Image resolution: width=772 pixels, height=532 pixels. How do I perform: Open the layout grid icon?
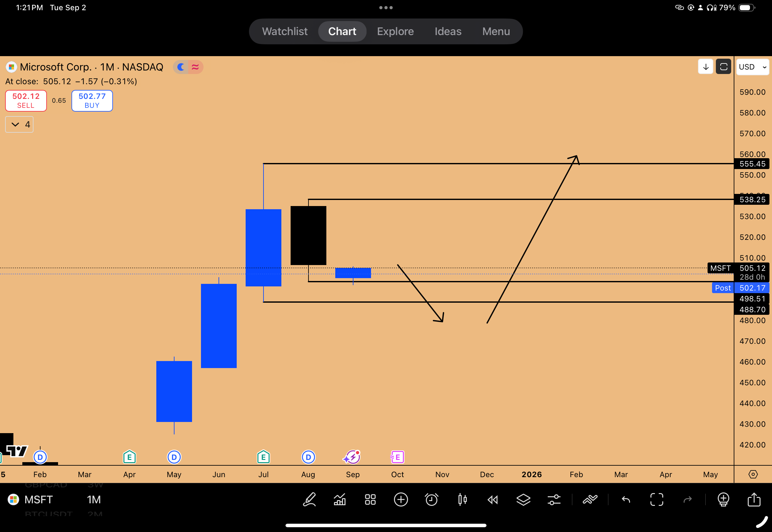[x=370, y=499]
